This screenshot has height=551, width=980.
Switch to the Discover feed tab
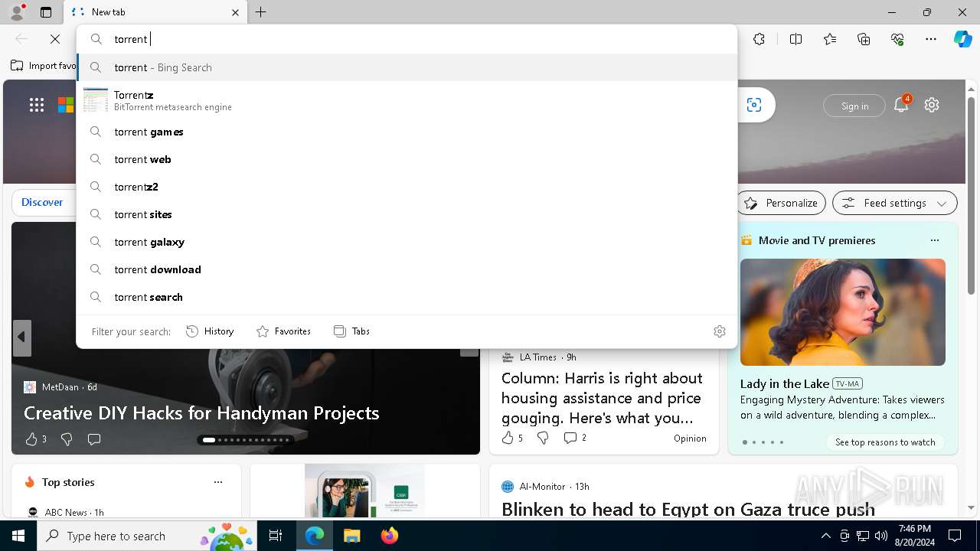pos(42,202)
